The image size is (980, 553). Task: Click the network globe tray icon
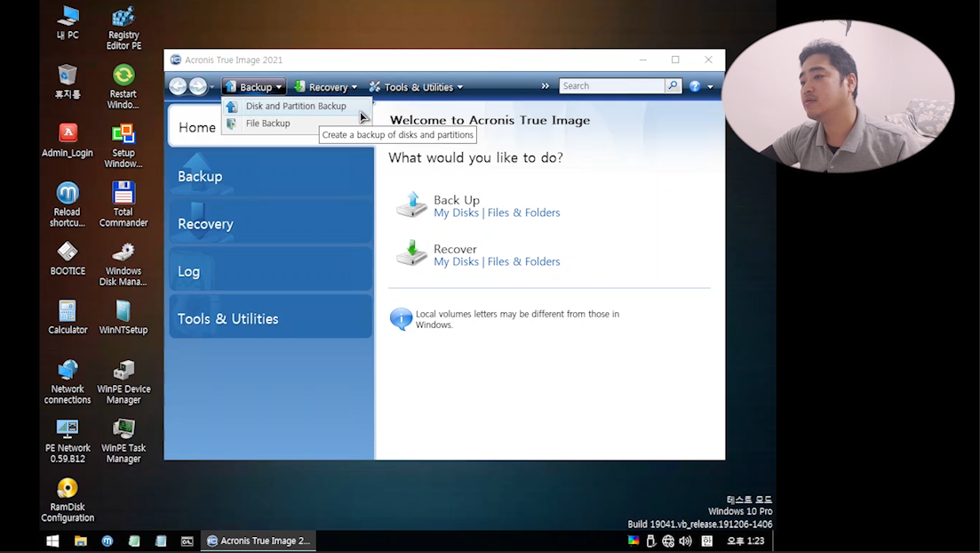tap(668, 541)
